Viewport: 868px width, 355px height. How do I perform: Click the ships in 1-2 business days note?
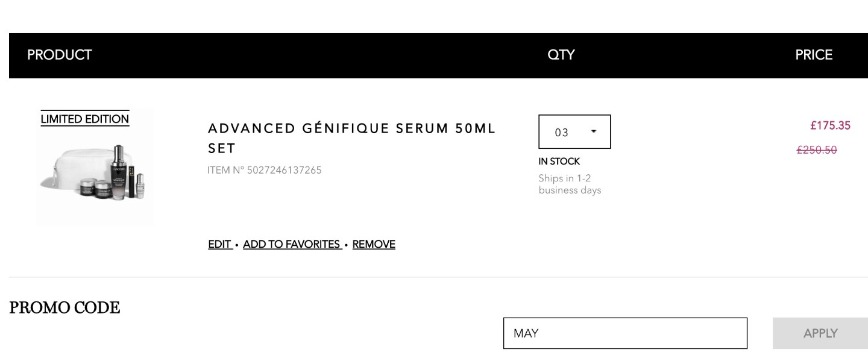coord(570,184)
